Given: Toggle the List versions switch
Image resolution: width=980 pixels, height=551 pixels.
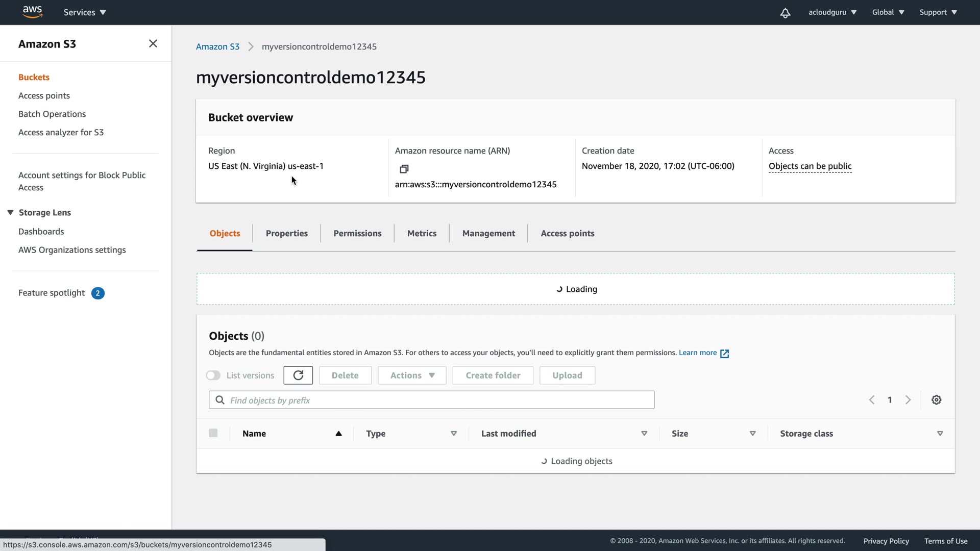Looking at the screenshot, I should click(213, 375).
